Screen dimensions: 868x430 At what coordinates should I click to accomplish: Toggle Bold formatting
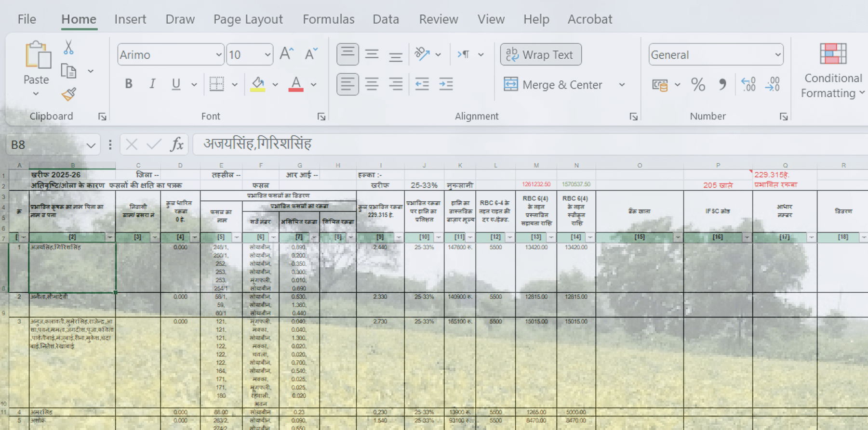tap(129, 84)
